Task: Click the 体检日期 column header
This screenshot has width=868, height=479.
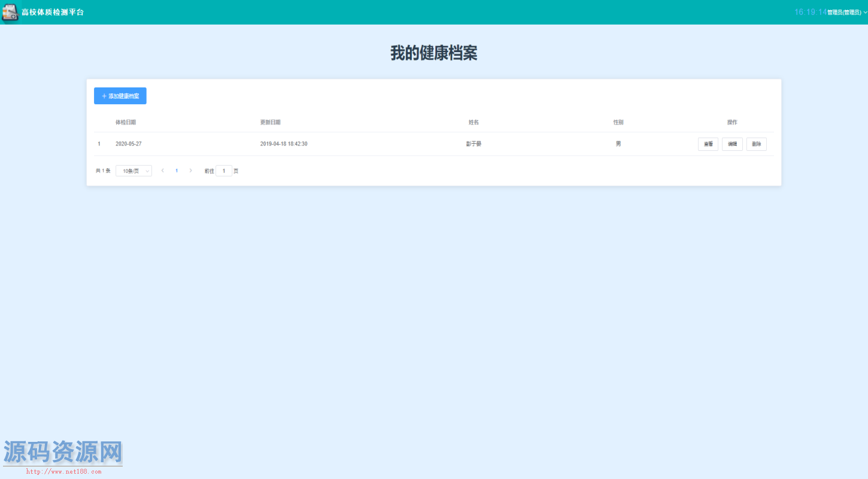Action: (x=126, y=122)
